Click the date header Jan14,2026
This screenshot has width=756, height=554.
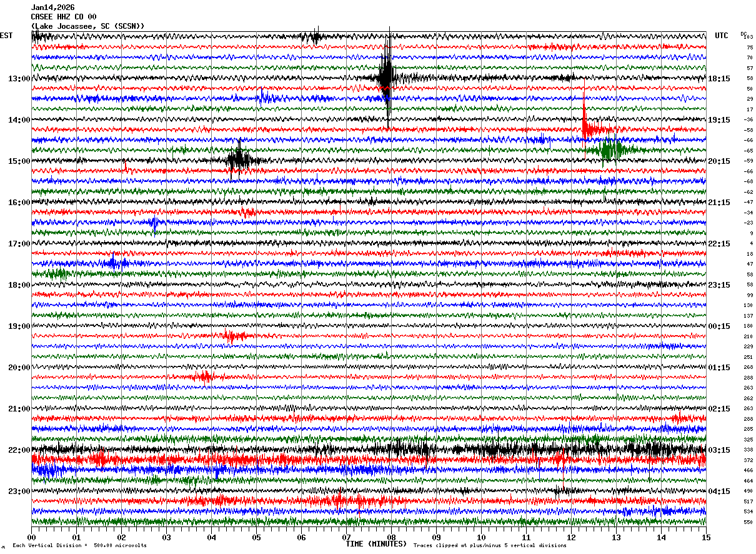pyautogui.click(x=52, y=8)
